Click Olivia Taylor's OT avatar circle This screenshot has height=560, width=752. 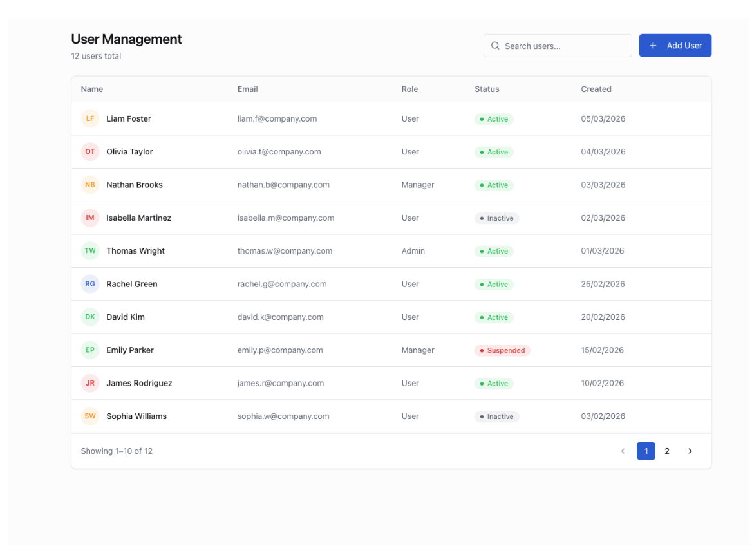coord(89,151)
